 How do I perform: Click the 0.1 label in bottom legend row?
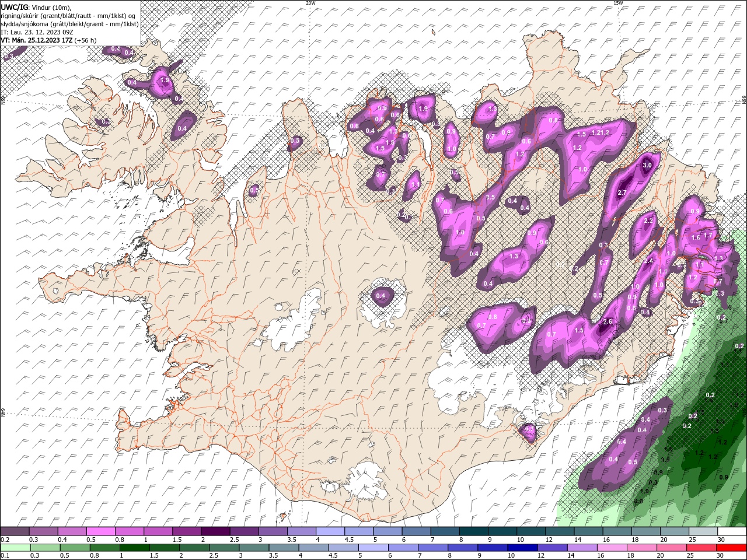[x=5, y=556]
